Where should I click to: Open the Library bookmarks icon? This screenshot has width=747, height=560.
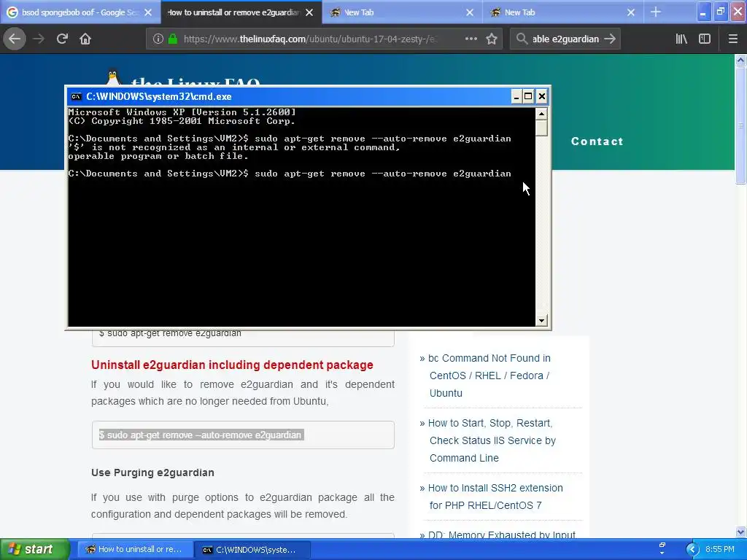681,39
